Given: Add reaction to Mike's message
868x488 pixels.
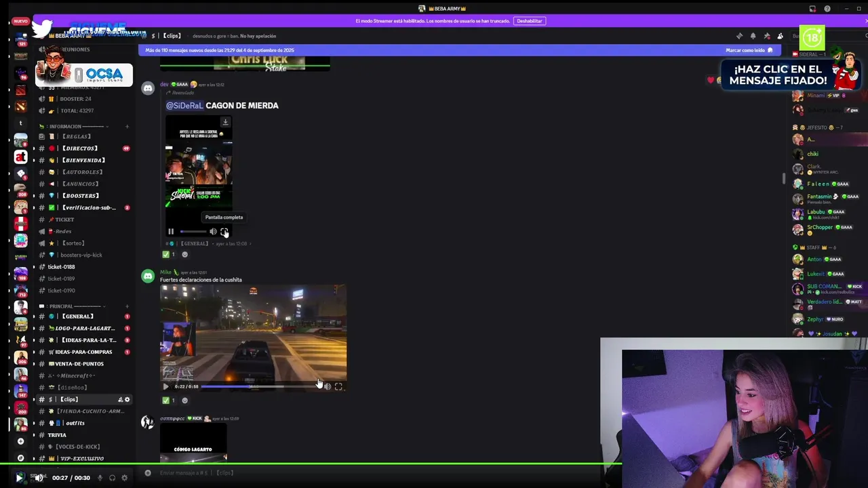Looking at the screenshot, I should tap(184, 401).
